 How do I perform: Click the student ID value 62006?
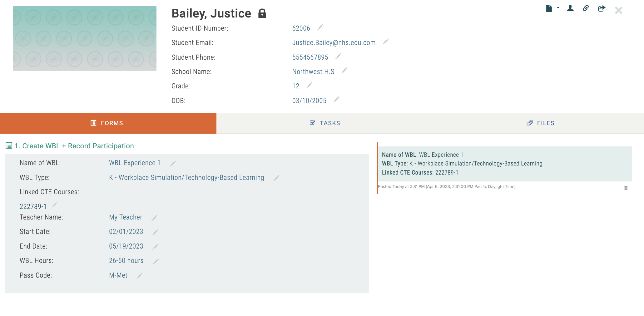click(301, 28)
